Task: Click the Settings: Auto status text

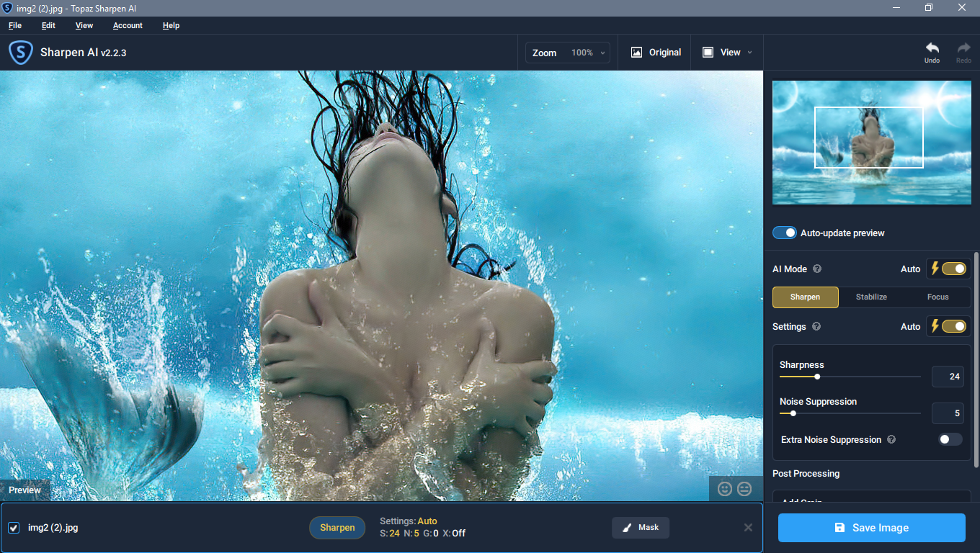Action: pyautogui.click(x=409, y=521)
